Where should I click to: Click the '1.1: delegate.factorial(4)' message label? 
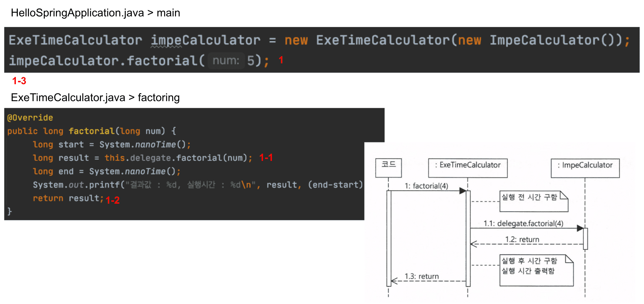pos(523,223)
